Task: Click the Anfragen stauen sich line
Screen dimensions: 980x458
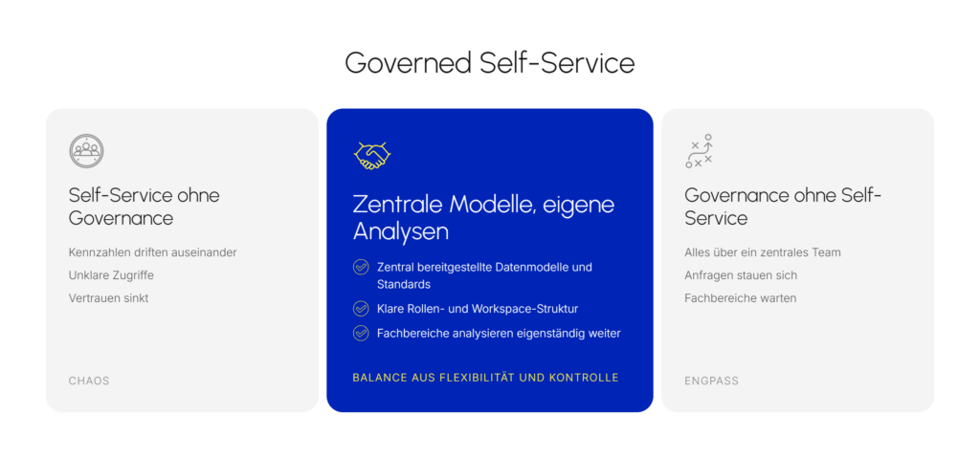Action: click(x=741, y=275)
